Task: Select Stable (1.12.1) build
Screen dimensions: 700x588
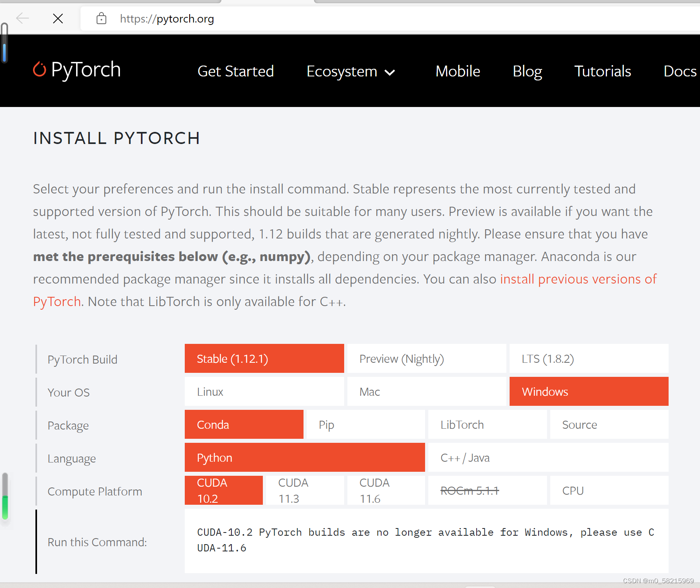Action: pos(264,358)
